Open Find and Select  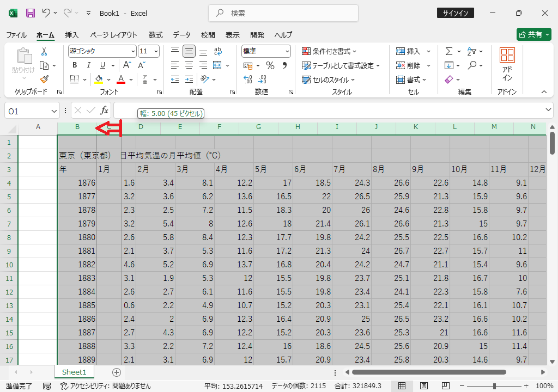point(472,65)
